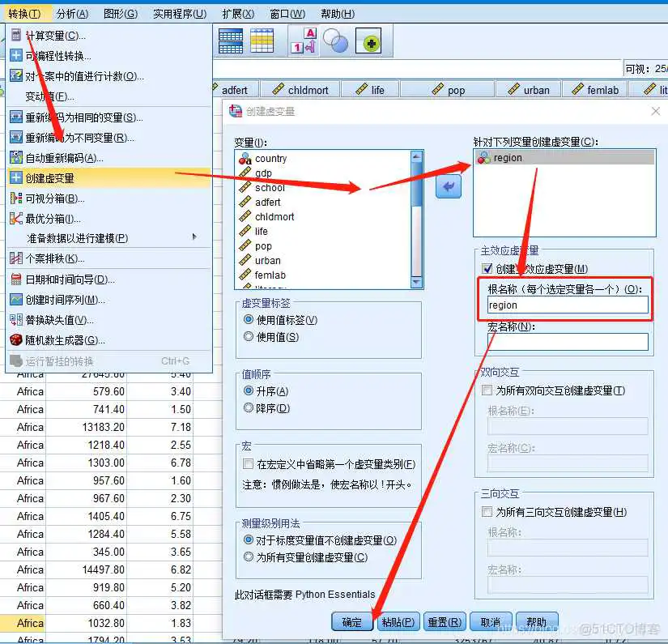
Task: Click the value labels toolbar icon
Action: coord(304,41)
